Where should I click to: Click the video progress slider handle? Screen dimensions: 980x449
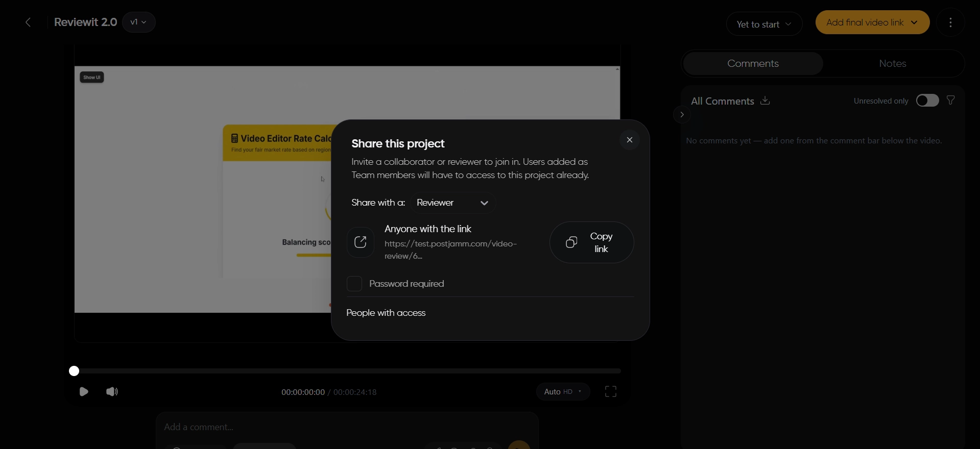[74, 371]
